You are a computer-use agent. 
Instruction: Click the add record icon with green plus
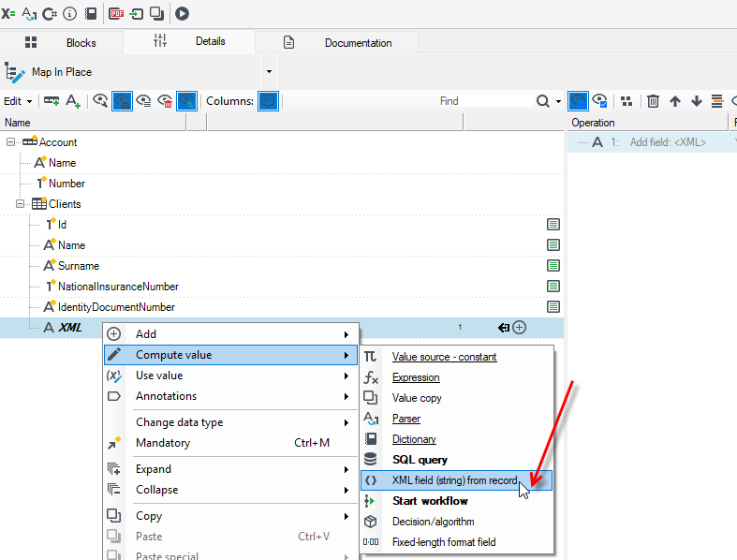52,101
